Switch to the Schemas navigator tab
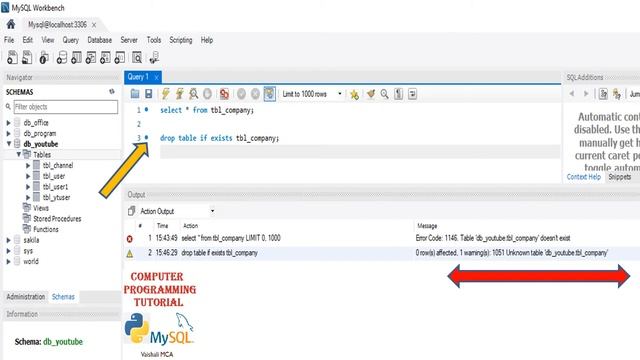This screenshot has height=360, width=640. pos(63,297)
